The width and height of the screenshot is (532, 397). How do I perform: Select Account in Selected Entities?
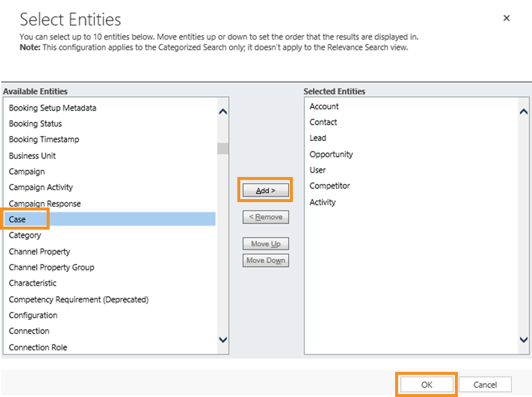coord(323,106)
